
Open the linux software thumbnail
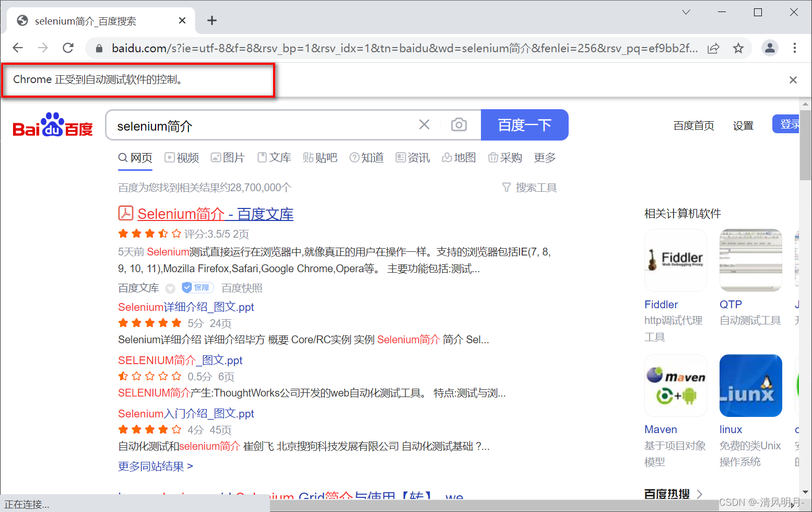pyautogui.click(x=751, y=386)
